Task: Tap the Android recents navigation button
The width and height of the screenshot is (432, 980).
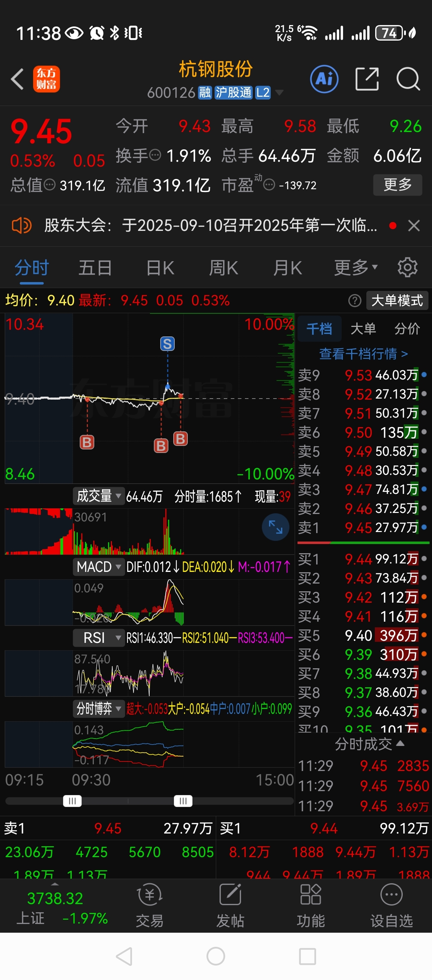Action: 307,956
